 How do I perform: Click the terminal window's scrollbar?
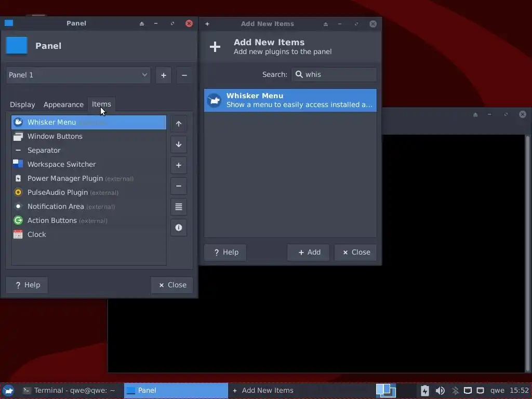click(528, 253)
